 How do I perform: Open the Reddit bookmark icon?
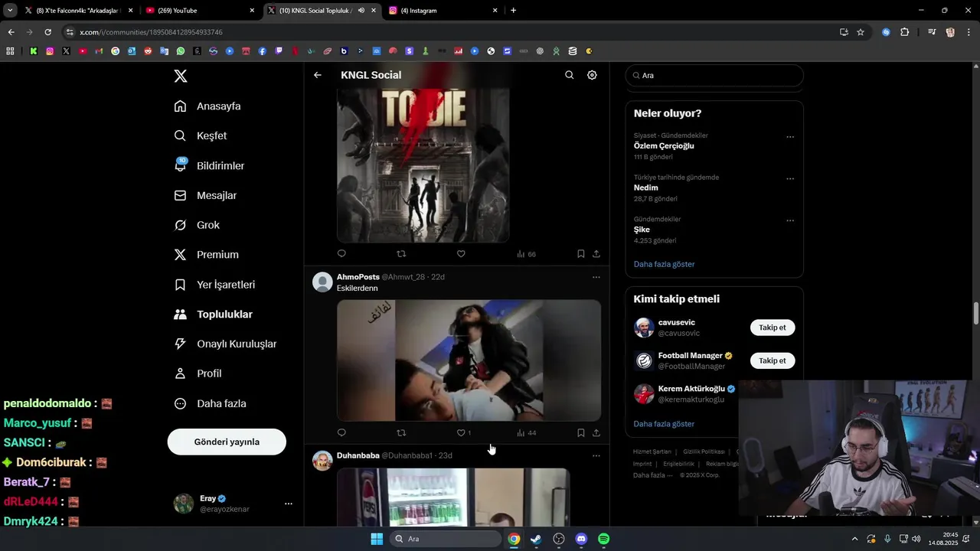[149, 51]
